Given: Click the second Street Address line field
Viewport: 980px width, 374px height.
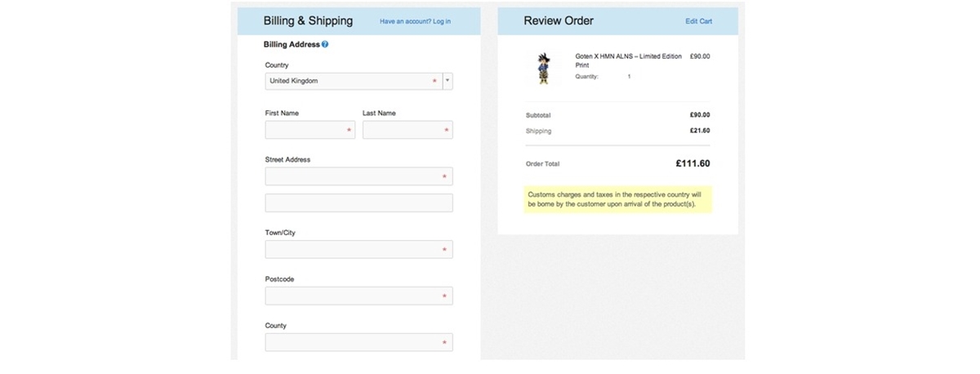Looking at the screenshot, I should click(x=358, y=203).
